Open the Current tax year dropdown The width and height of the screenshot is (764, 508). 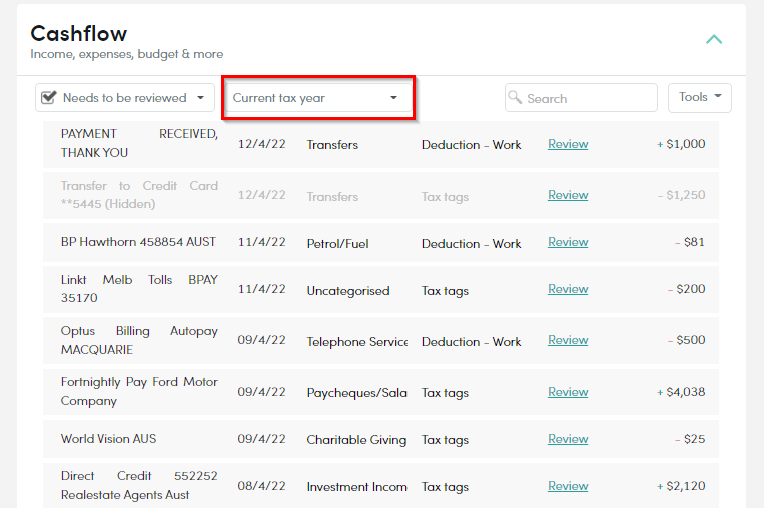pos(318,98)
